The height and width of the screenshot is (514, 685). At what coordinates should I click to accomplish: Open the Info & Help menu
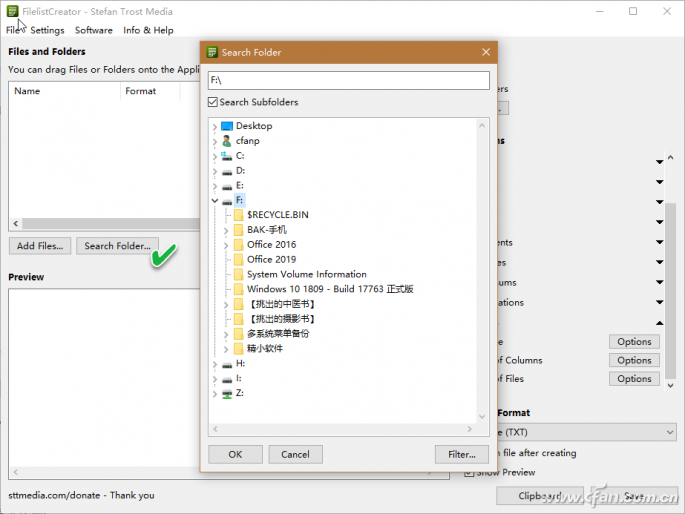(148, 30)
